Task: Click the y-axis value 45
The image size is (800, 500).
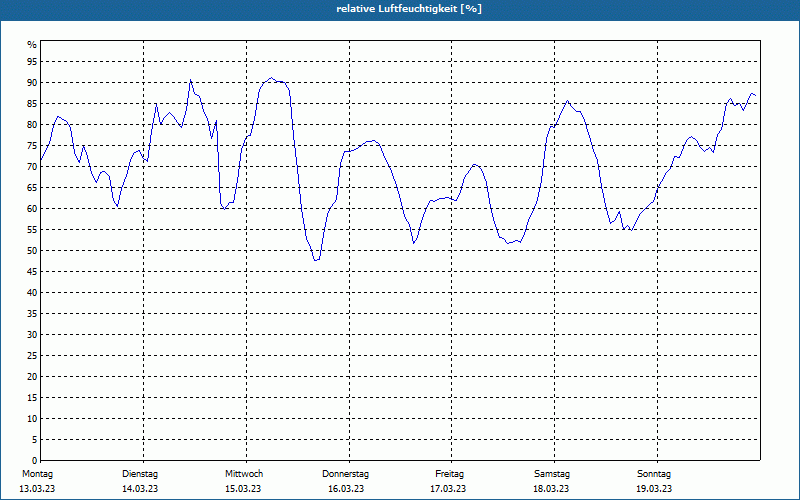Action: (x=32, y=272)
